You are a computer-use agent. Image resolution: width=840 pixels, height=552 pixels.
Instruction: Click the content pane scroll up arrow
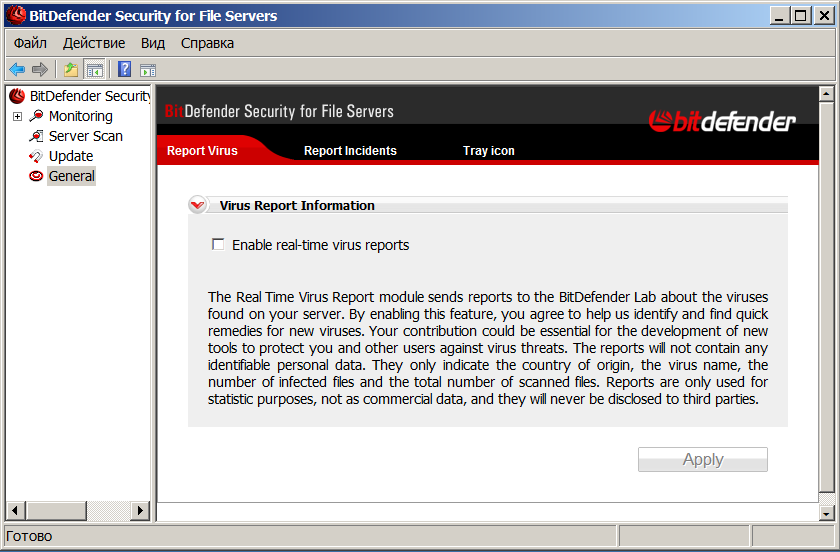point(826,94)
